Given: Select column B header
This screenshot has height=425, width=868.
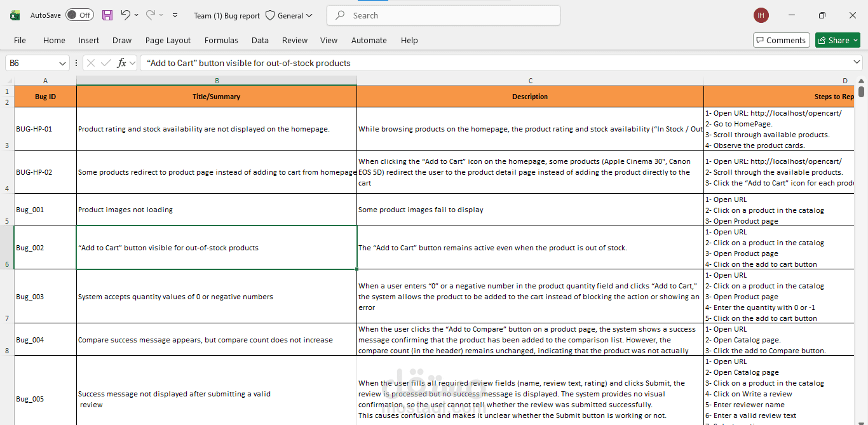Looking at the screenshot, I should point(217,81).
